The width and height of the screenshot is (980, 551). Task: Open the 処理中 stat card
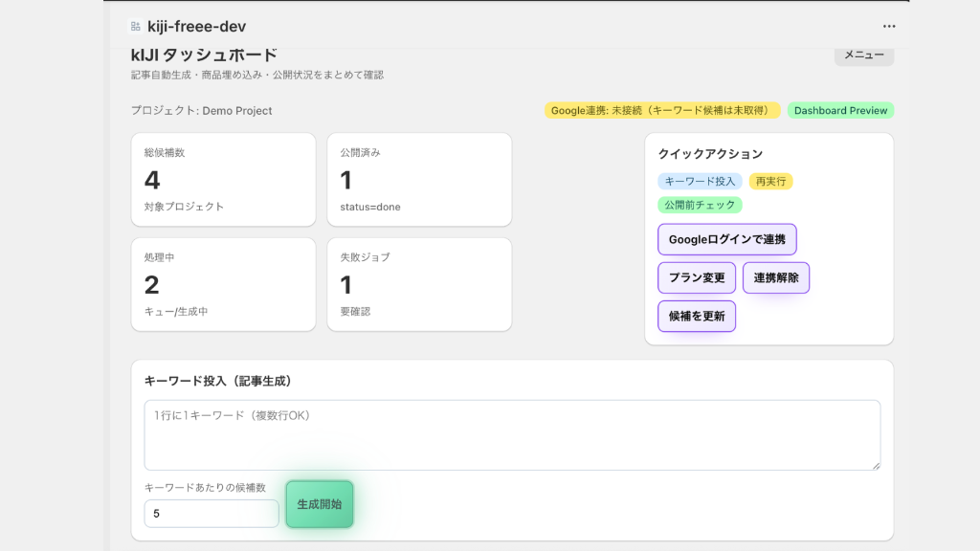pos(223,284)
